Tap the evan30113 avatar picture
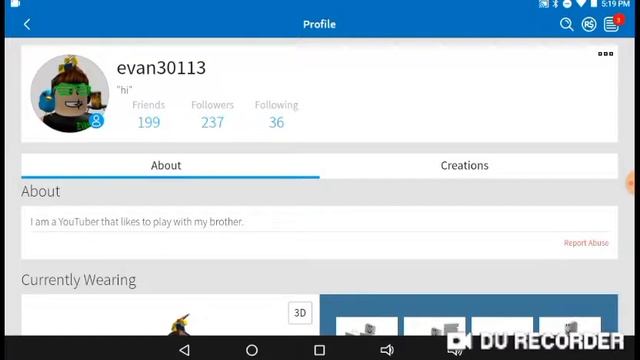This screenshot has width=640, height=360. coord(70,93)
